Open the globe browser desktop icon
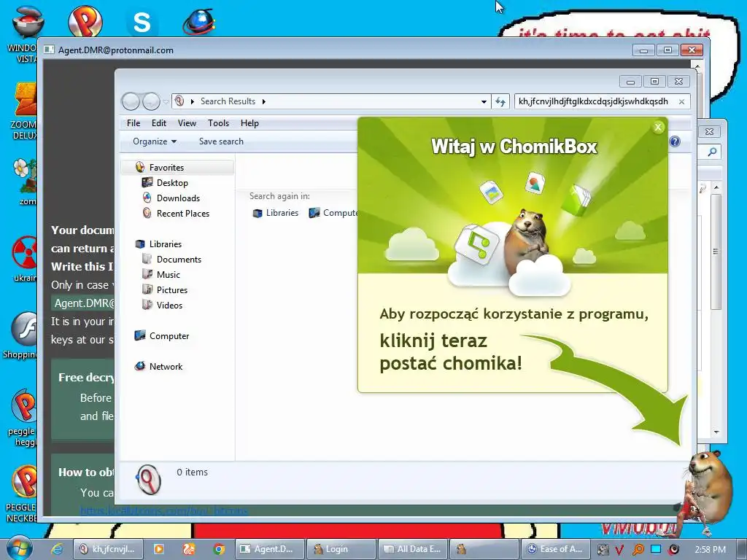The image size is (747, 560). pos(199,22)
